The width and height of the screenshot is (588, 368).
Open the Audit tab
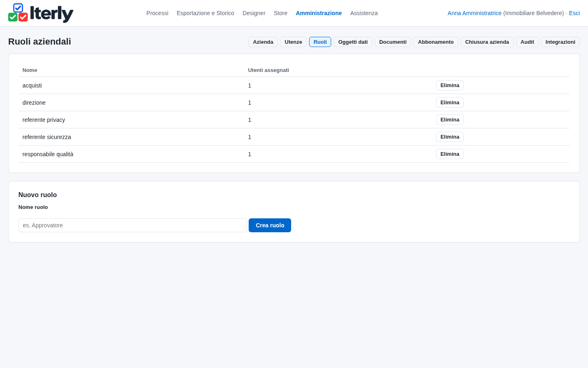[527, 42]
